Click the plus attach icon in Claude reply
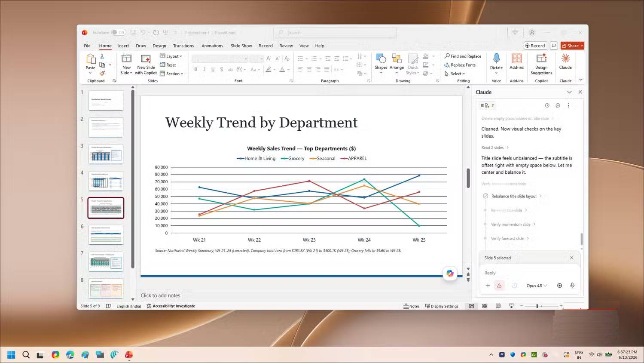 click(x=488, y=286)
